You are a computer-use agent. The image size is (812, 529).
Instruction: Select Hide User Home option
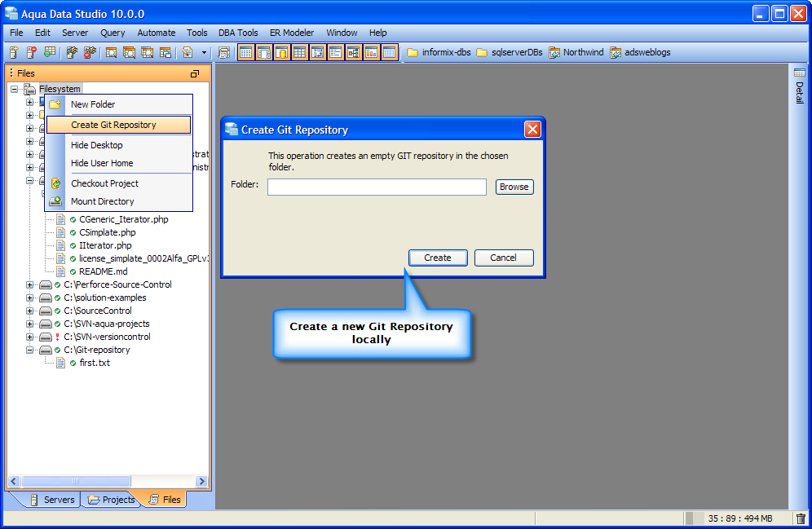tap(119, 163)
